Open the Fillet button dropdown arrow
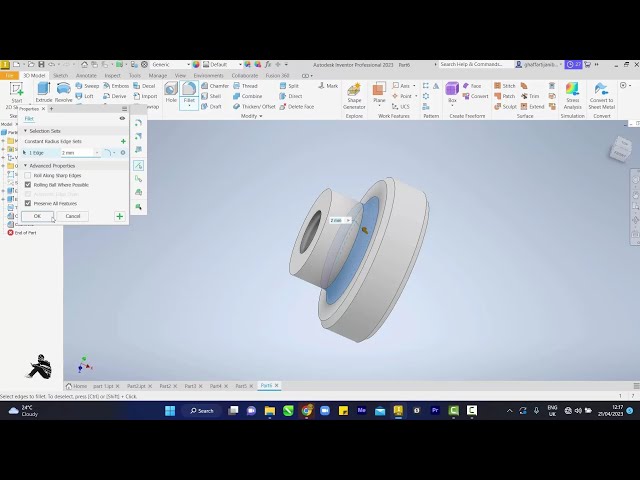 click(x=189, y=106)
